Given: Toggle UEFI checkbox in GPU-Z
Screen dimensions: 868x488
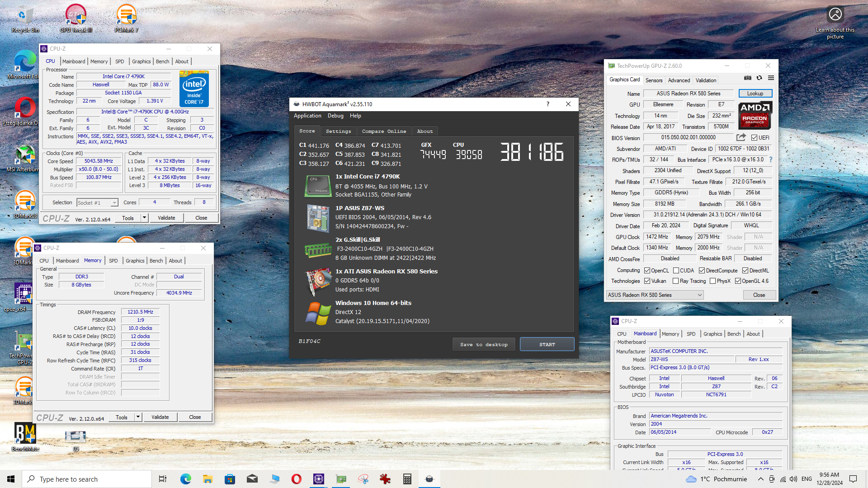Looking at the screenshot, I should pos(754,138).
